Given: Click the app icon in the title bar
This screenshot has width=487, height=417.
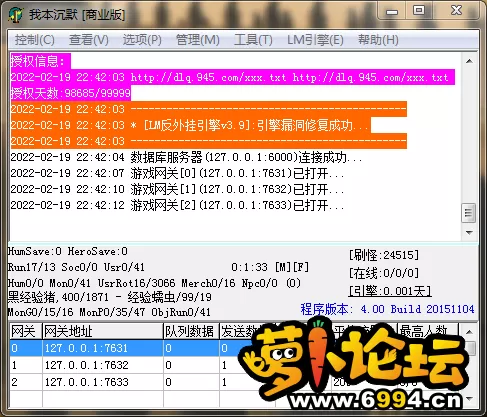Looking at the screenshot, I should point(16,15).
